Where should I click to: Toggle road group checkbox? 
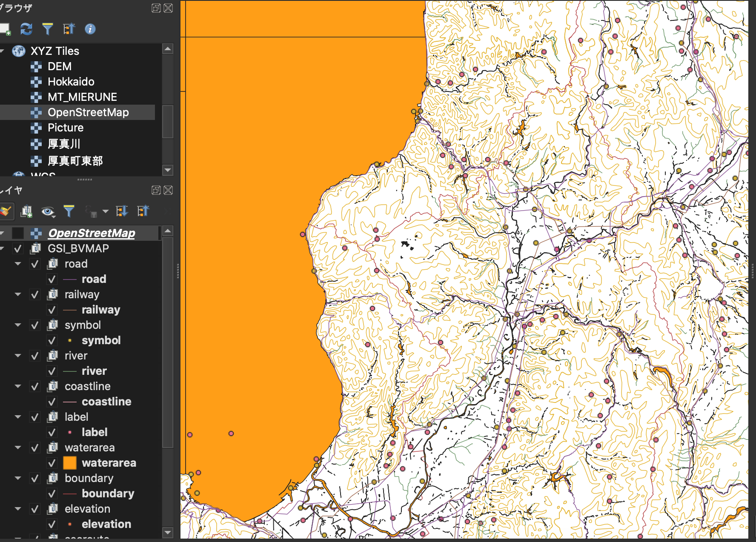point(35,264)
